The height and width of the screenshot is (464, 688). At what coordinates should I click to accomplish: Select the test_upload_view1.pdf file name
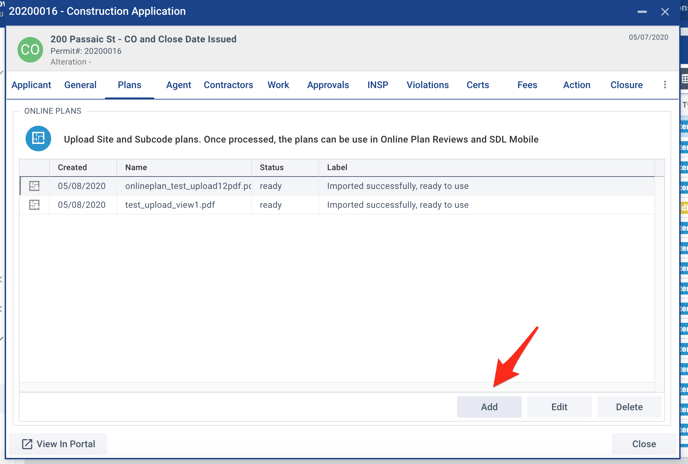coord(170,205)
